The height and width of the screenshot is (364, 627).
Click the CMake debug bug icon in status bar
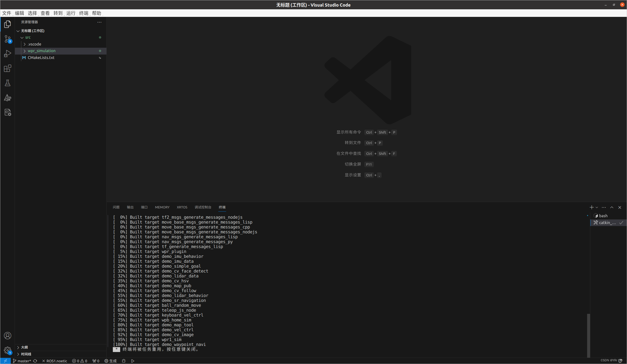(x=124, y=361)
